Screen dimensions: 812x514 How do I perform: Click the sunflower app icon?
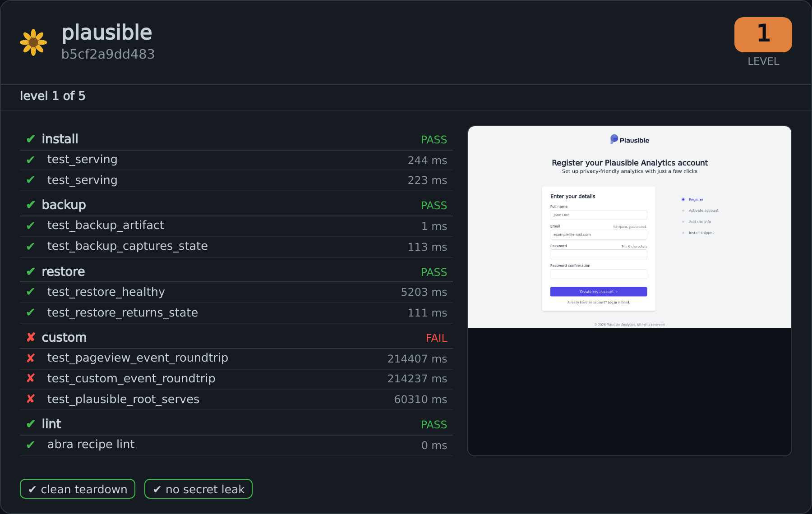(x=33, y=42)
